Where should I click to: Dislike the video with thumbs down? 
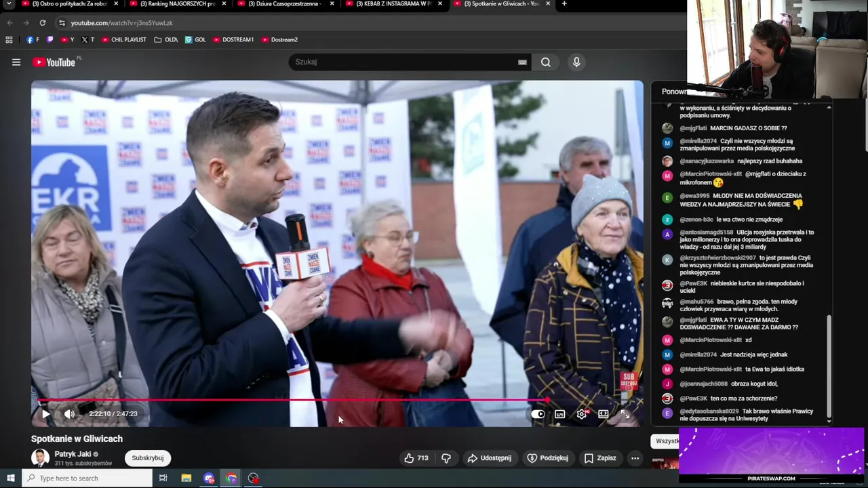[446, 458]
